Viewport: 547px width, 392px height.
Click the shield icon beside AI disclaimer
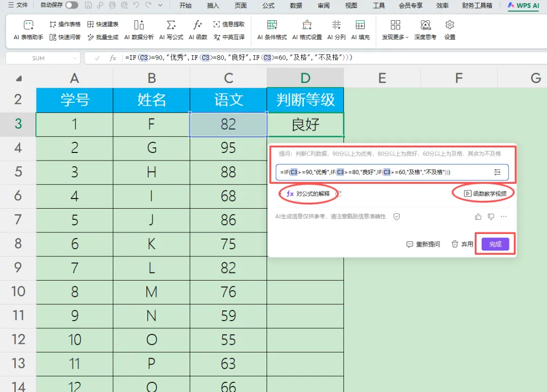396,217
